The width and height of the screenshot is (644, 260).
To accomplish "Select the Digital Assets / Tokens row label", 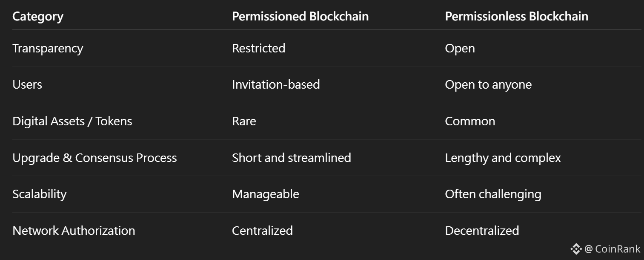I will click(72, 121).
